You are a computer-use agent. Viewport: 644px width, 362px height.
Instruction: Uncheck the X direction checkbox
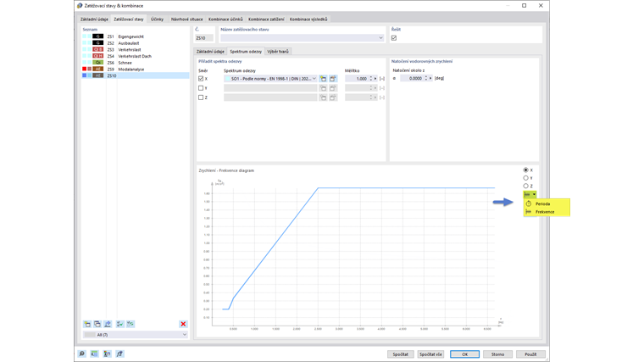(x=201, y=79)
